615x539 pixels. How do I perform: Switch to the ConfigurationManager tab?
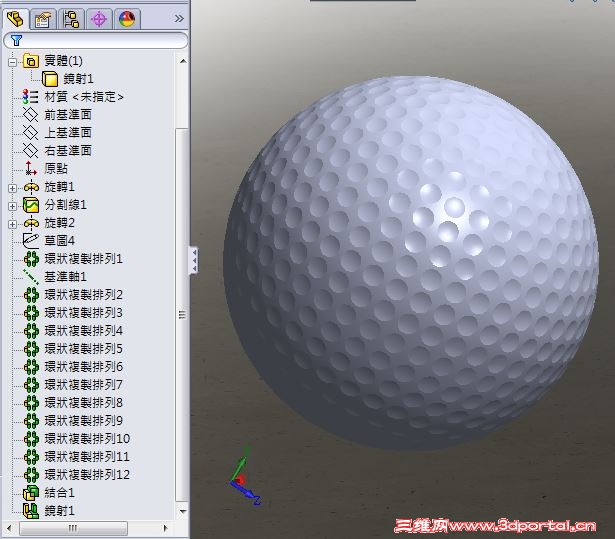coord(71,19)
